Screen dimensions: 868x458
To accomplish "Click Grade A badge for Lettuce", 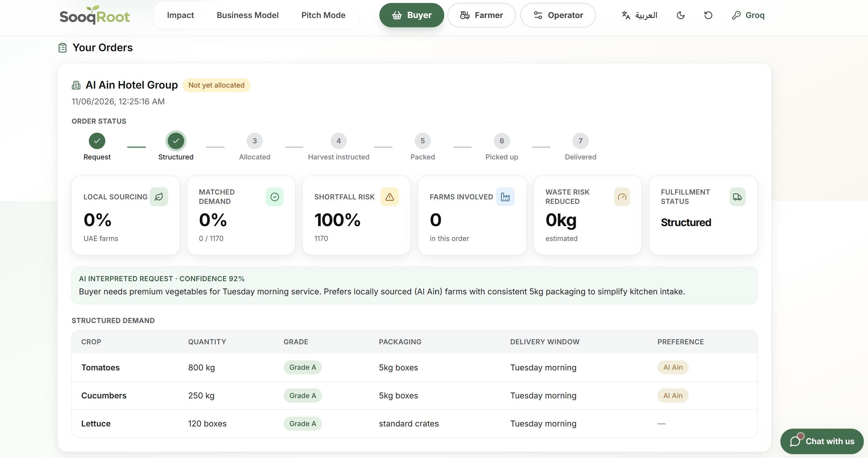I will tap(303, 423).
